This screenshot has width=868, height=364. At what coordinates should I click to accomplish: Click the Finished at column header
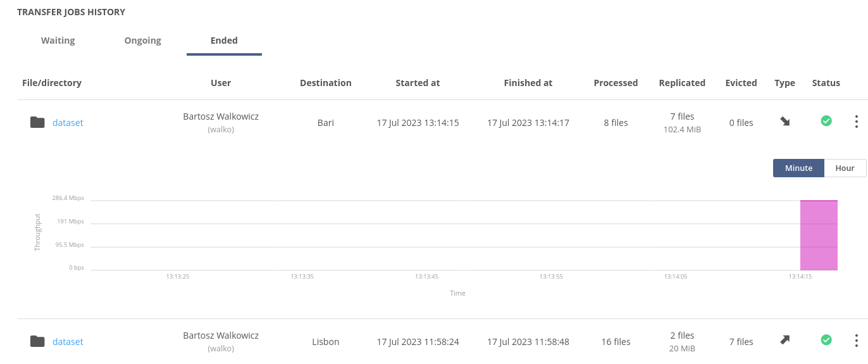tap(528, 83)
